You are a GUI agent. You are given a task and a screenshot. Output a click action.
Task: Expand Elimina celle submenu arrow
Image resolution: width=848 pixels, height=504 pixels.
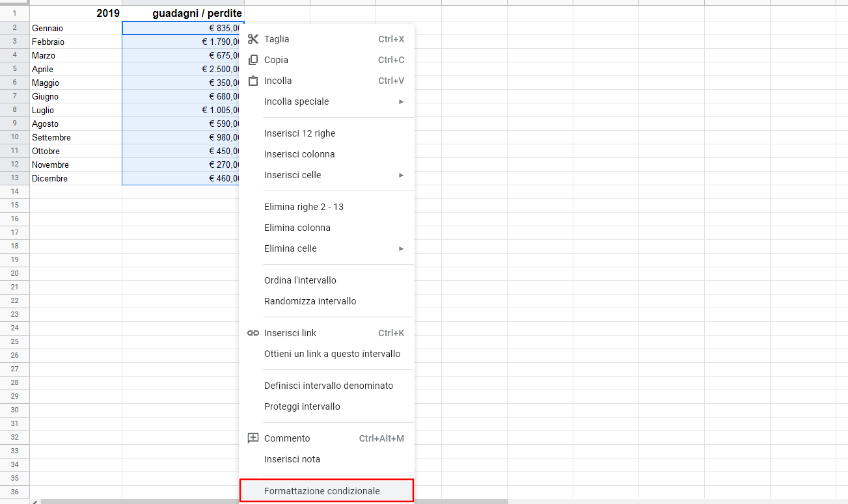pyautogui.click(x=402, y=248)
